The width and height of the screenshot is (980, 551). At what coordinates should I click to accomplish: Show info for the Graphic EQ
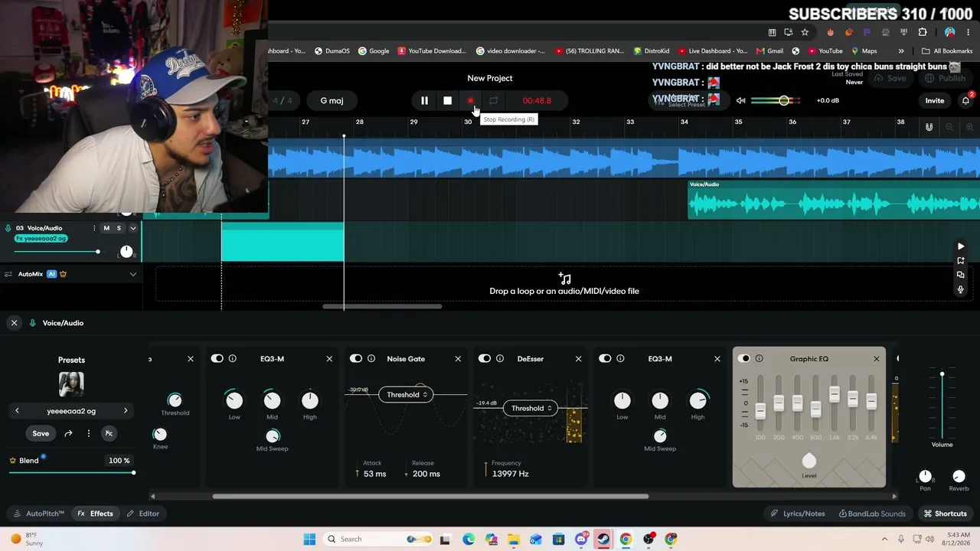759,358
